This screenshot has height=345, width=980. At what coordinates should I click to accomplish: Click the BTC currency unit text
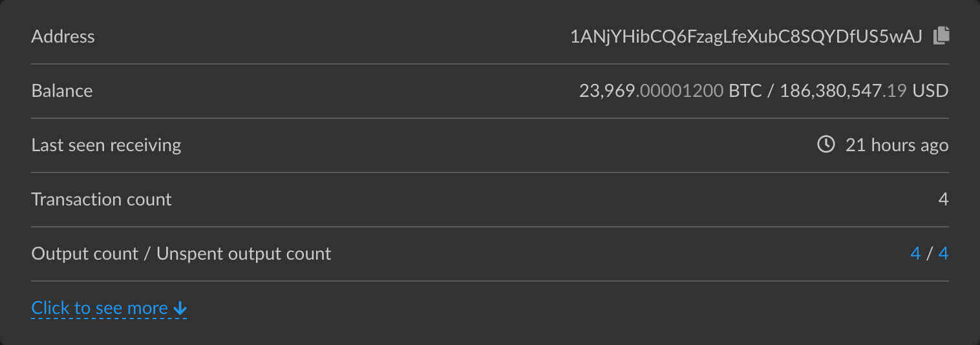point(745,90)
